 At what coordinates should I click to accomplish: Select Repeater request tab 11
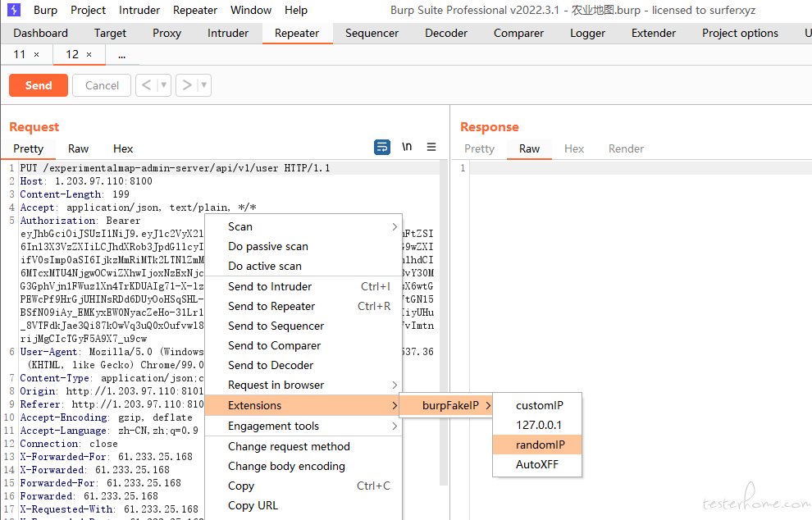click(x=20, y=54)
